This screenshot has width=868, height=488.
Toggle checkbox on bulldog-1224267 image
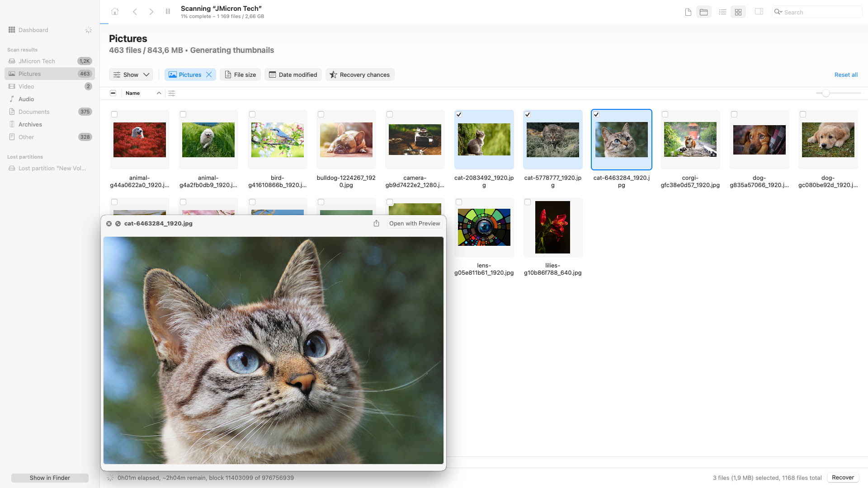[x=321, y=114]
